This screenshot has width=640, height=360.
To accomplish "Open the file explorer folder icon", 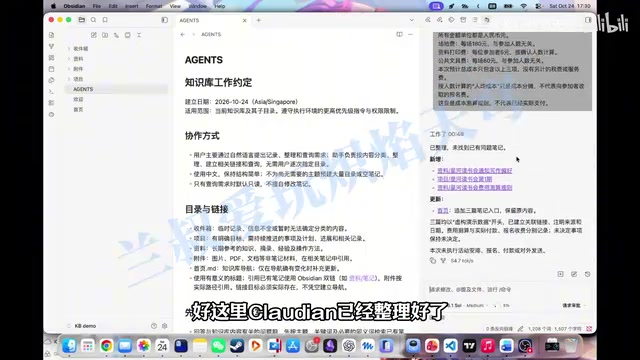I will (82, 20).
